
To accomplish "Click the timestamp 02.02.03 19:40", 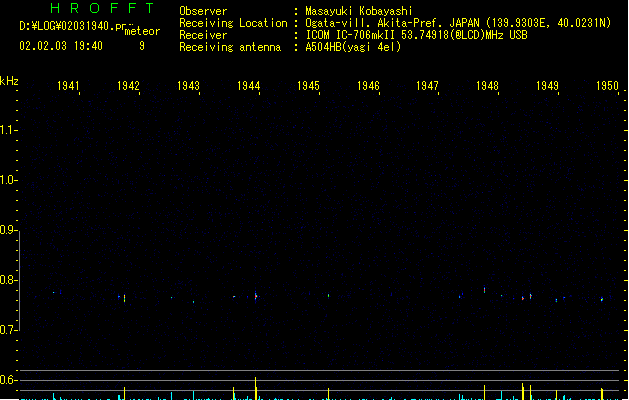I will (61, 46).
